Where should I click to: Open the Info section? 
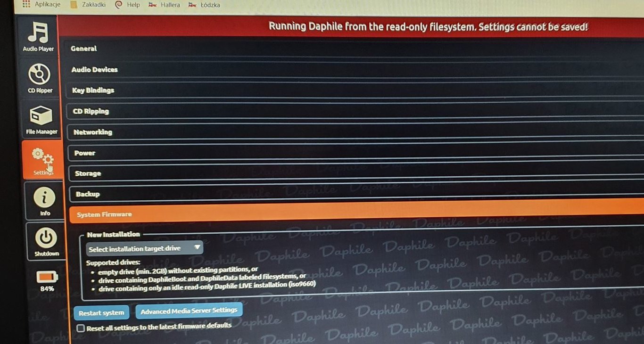click(45, 201)
